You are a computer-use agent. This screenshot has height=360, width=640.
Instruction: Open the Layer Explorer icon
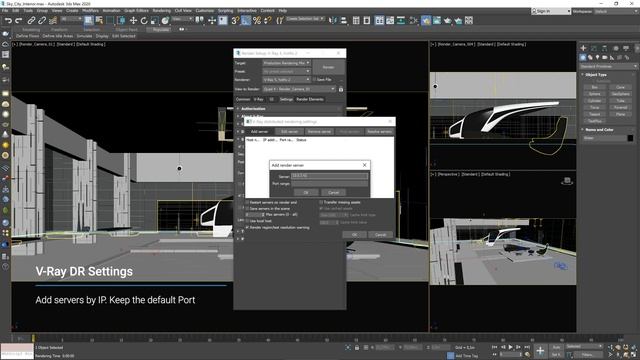click(x=367, y=20)
